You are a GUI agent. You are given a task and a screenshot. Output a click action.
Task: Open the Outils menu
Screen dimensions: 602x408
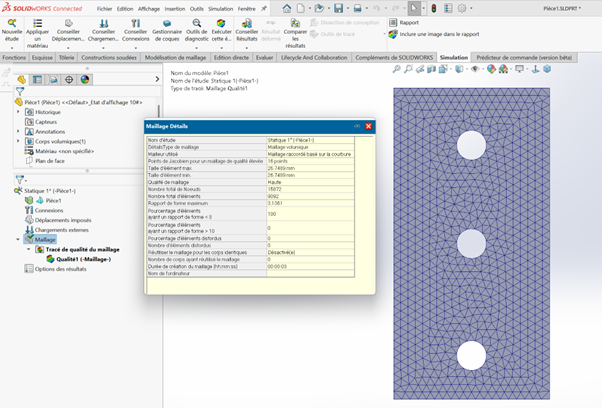(x=197, y=8)
